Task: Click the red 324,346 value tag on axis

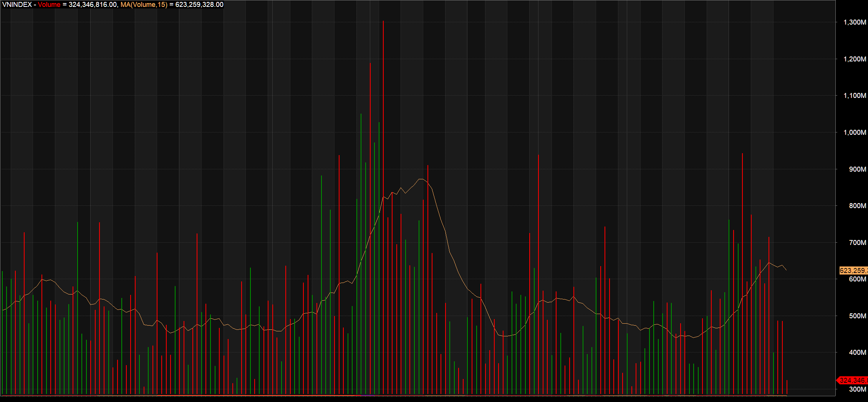Action: click(853, 380)
